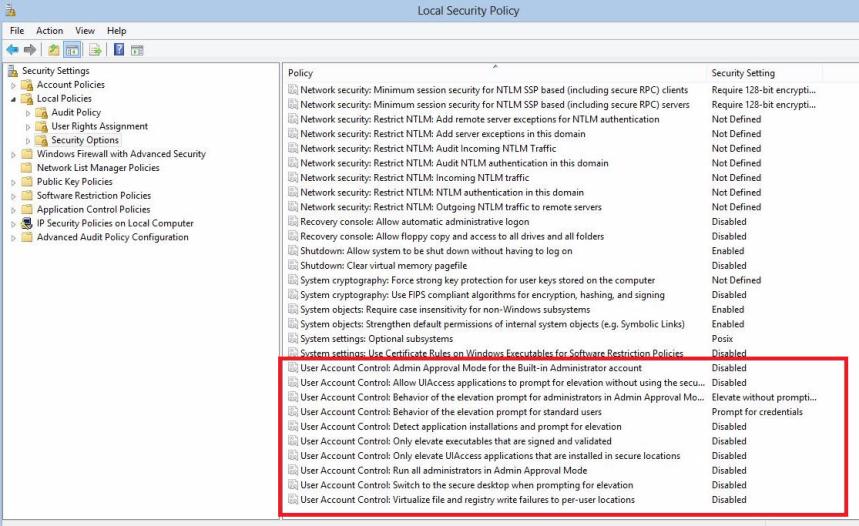Image resolution: width=859 pixels, height=526 pixels.
Task: Select Restrict NTLM: Audit Incoming NTLM Traffic
Action: pos(428,148)
